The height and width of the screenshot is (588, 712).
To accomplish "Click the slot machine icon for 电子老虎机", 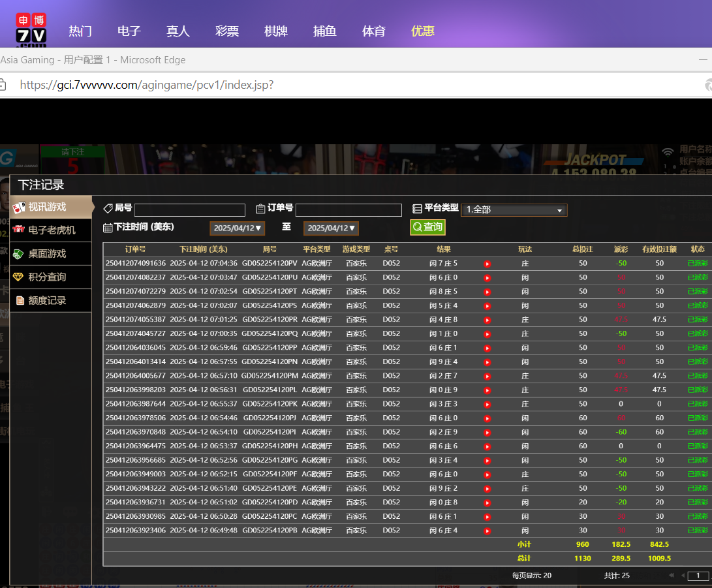I will pos(18,230).
